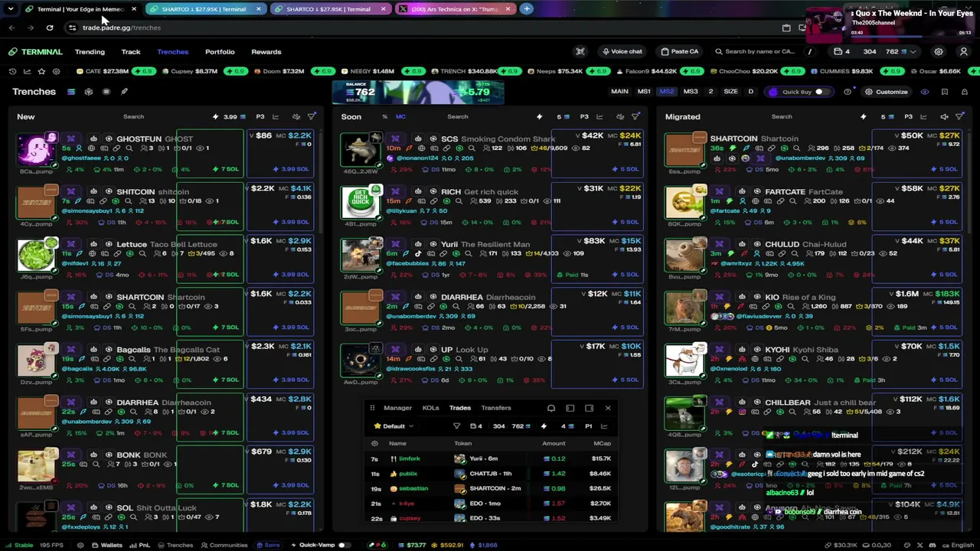Toggle sound mute in New column
Screen dimensions: 980x551
[296, 117]
